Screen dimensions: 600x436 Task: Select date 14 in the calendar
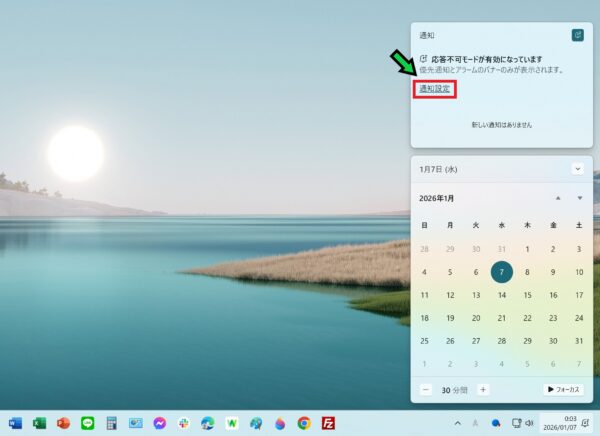pyautogui.click(x=502, y=295)
